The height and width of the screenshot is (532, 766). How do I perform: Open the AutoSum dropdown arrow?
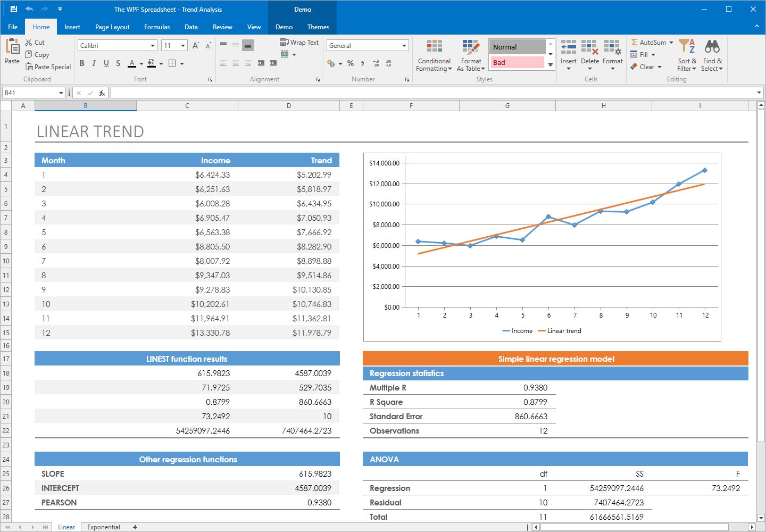pos(671,43)
